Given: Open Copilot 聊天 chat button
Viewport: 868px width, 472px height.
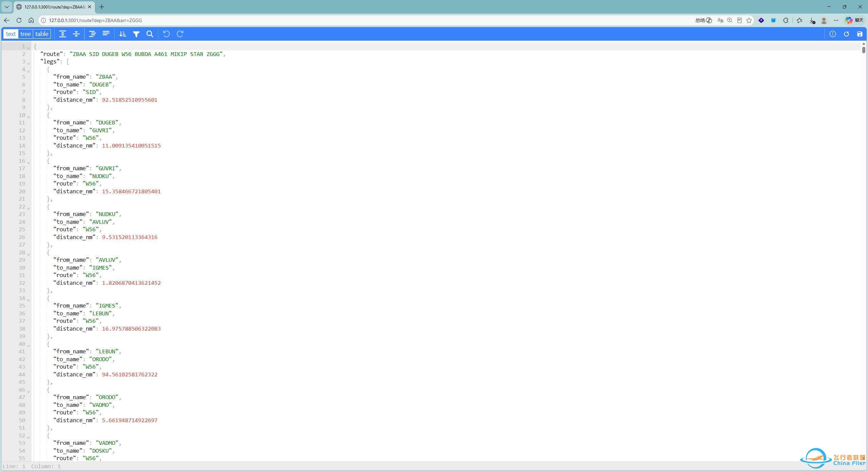Looking at the screenshot, I should click(x=854, y=20).
